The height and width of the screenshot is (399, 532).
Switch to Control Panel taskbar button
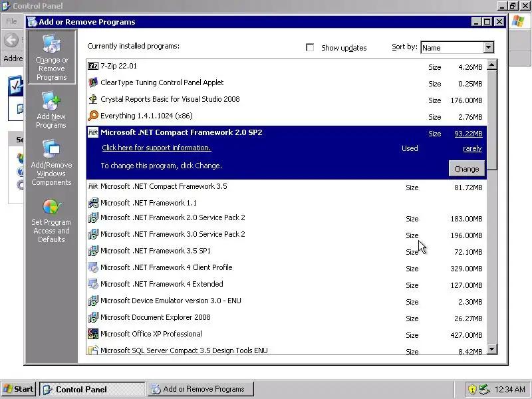[92, 389]
